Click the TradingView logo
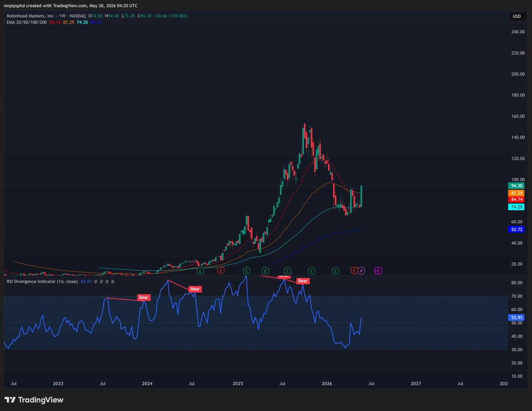532x411 pixels. (34, 400)
